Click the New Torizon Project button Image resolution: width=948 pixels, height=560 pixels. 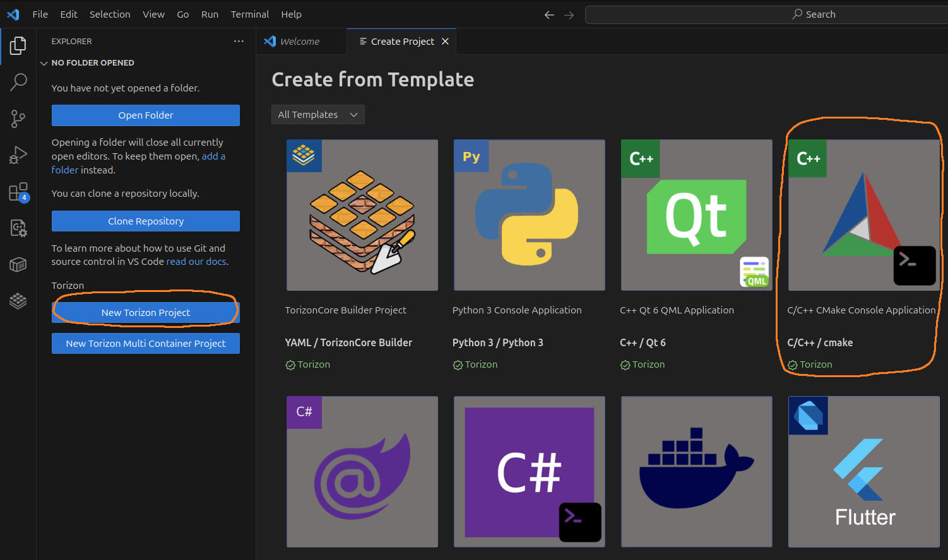[146, 313]
